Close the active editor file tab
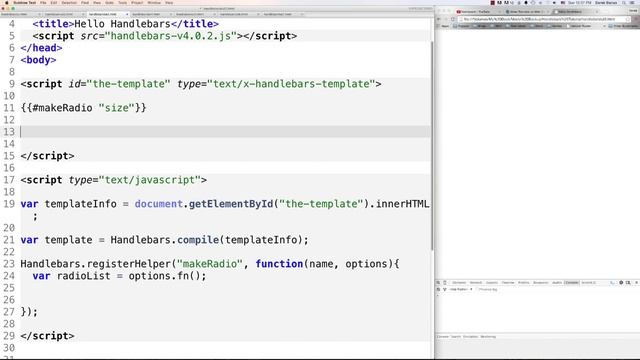This screenshot has width=640, height=360. (x=127, y=14)
